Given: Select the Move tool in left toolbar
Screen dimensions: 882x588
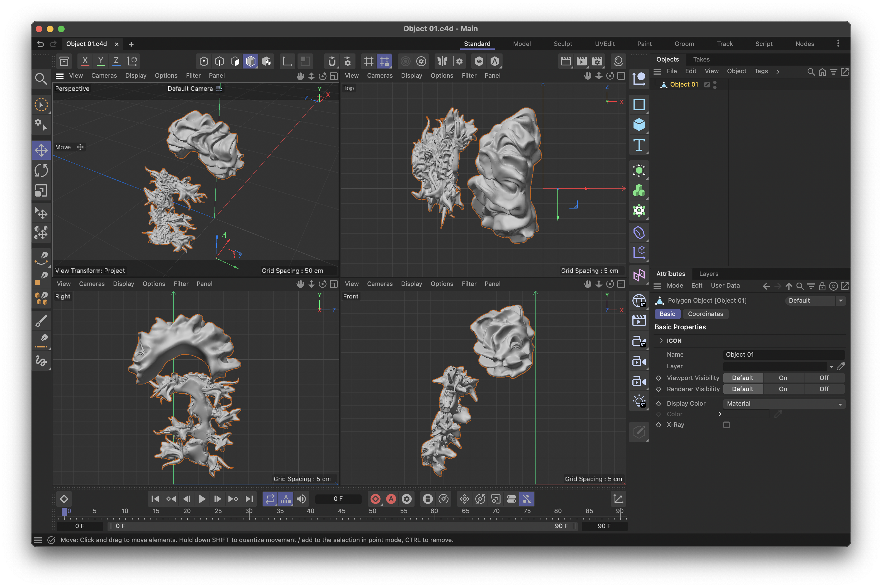Looking at the screenshot, I should tap(41, 150).
